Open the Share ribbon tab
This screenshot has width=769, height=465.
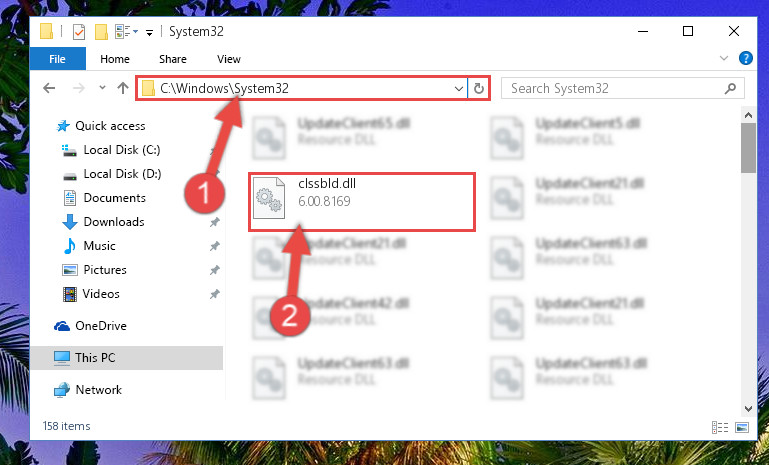(173, 59)
